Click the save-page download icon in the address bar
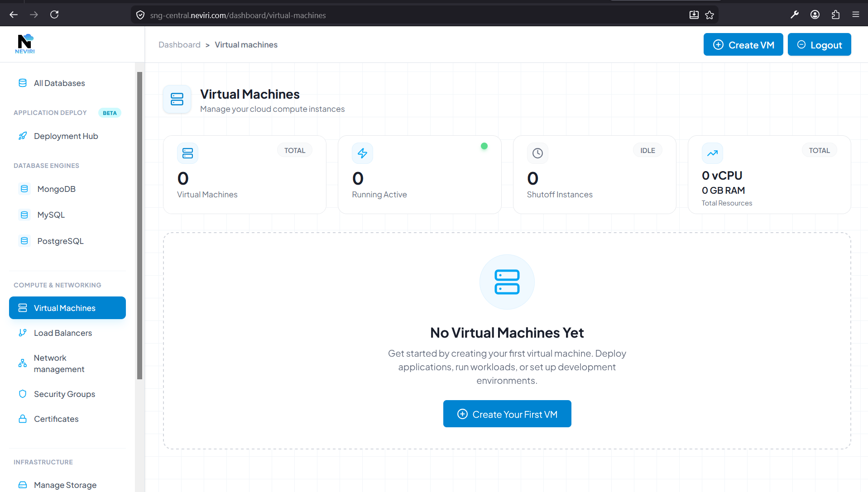Screen dimensions: 868x492 (694, 15)
